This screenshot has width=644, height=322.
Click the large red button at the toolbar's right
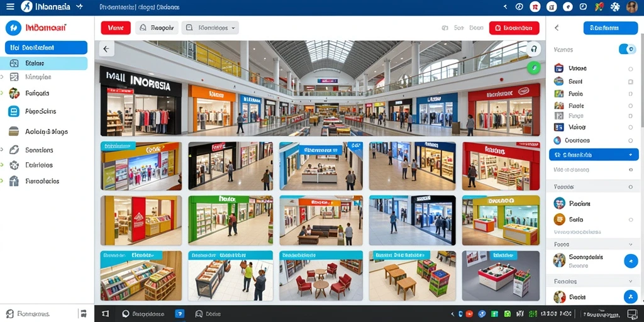pyautogui.click(x=514, y=28)
